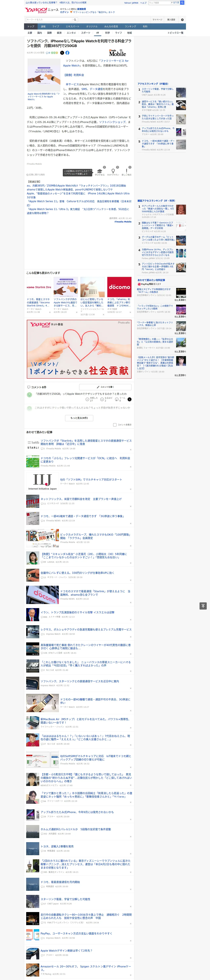The image size is (210, 980).
Task: Select the トップ navigation tab
Action: click(x=31, y=27)
